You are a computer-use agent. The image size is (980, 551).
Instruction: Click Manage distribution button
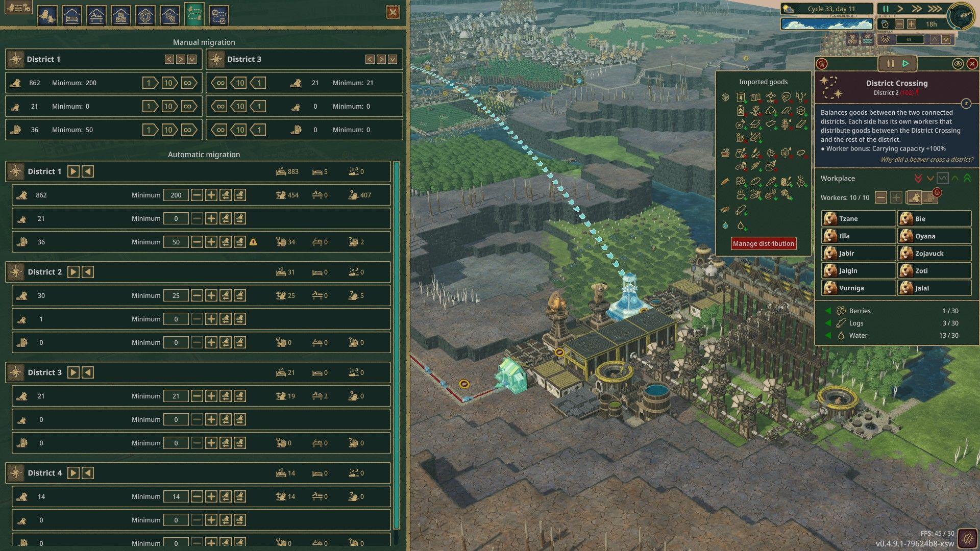coord(764,243)
